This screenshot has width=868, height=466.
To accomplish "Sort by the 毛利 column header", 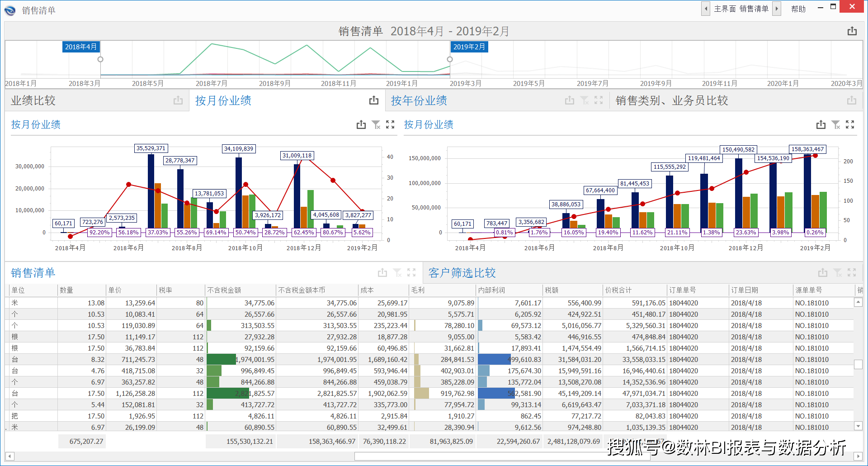I will click(x=443, y=290).
